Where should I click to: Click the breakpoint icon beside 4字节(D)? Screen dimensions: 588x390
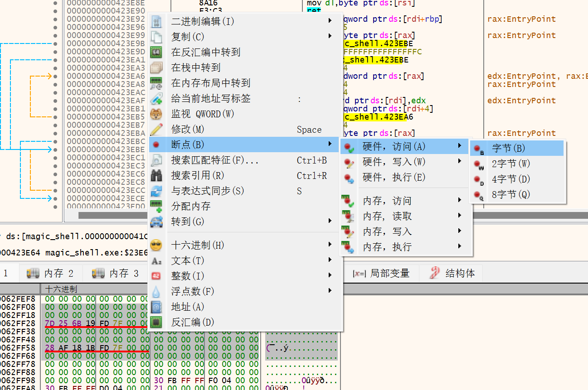[479, 179]
